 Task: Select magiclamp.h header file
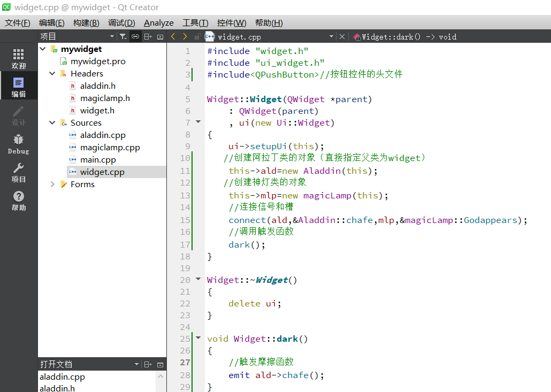tap(105, 98)
